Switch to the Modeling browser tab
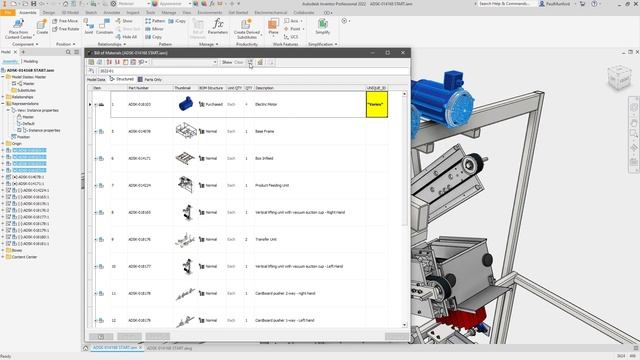Screen dimensions: 640x360 click(30, 62)
